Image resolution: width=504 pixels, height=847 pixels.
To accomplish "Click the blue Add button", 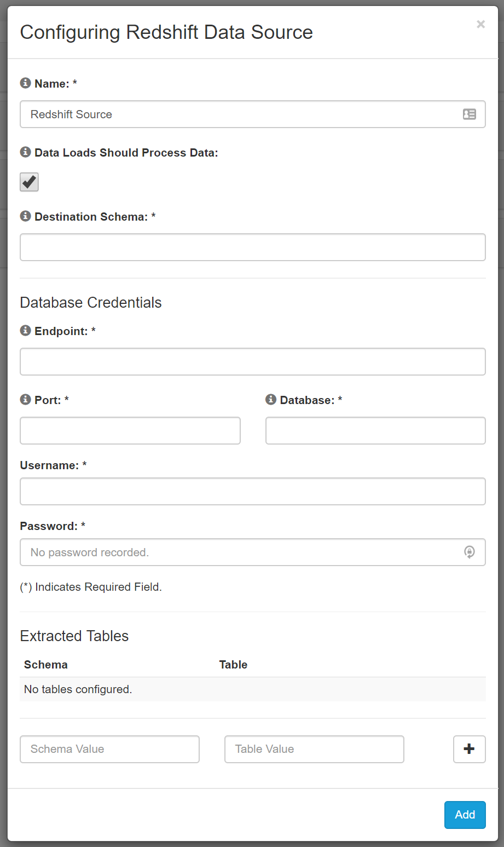I will 465,815.
